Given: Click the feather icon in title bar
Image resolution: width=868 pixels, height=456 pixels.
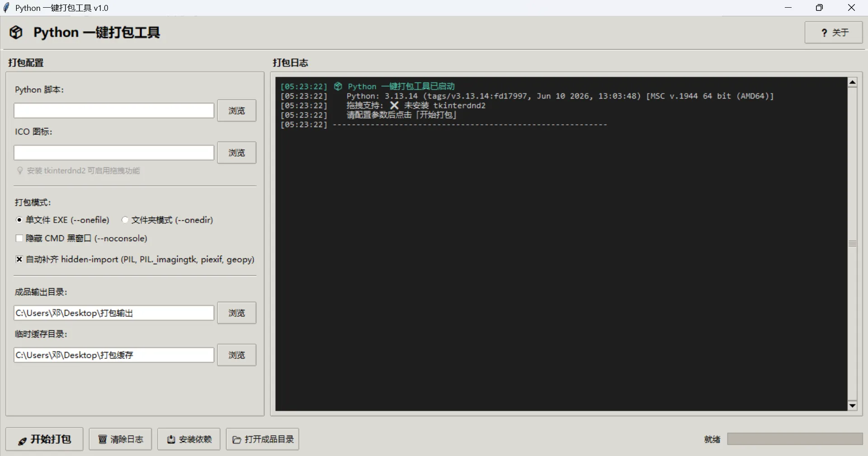Looking at the screenshot, I should click(6, 8).
